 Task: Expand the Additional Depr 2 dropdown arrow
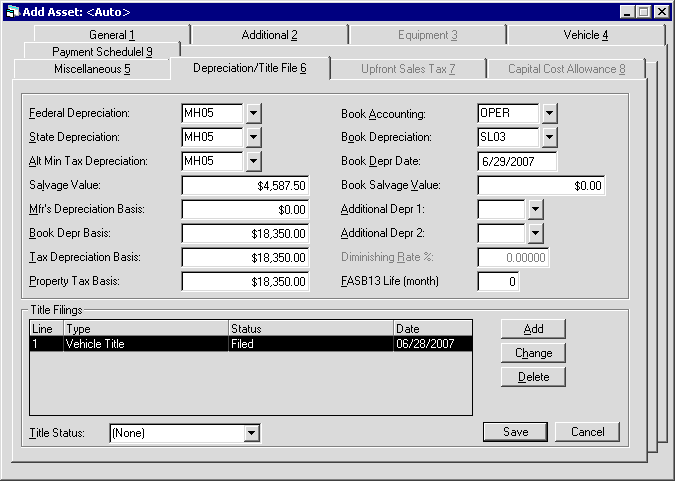(x=535, y=234)
